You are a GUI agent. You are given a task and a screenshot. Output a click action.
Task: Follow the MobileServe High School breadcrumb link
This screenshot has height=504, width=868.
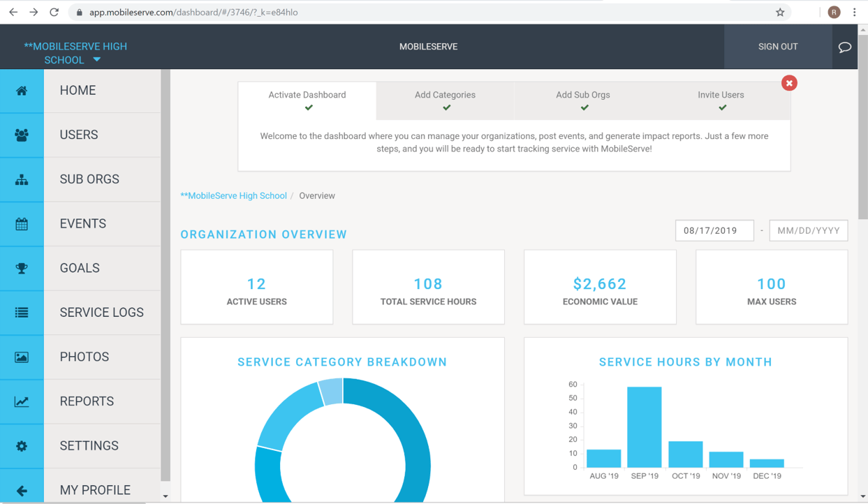click(233, 196)
